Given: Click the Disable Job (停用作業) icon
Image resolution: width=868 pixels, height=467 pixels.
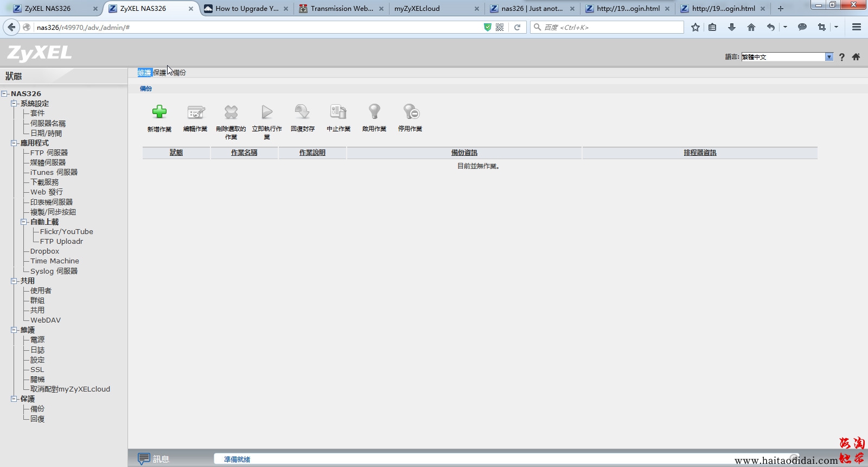Looking at the screenshot, I should (411, 112).
